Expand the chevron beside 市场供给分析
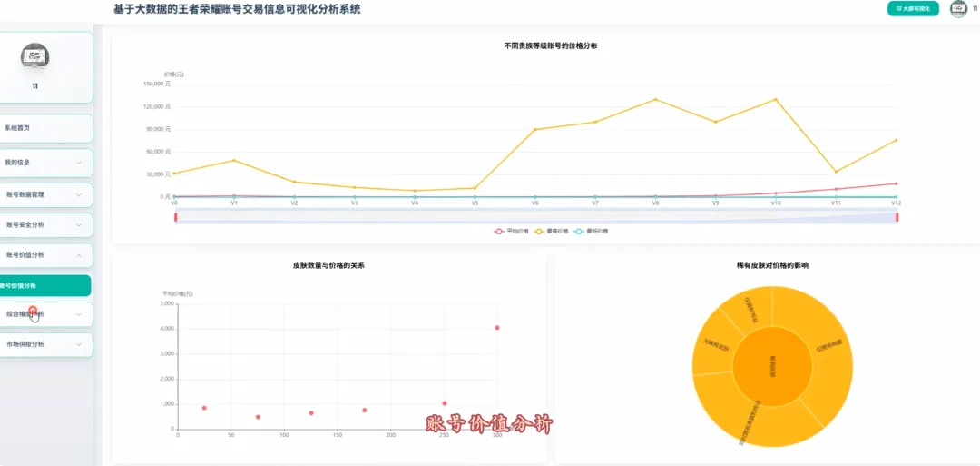Screen dimensions: 980x466 (x=79, y=344)
